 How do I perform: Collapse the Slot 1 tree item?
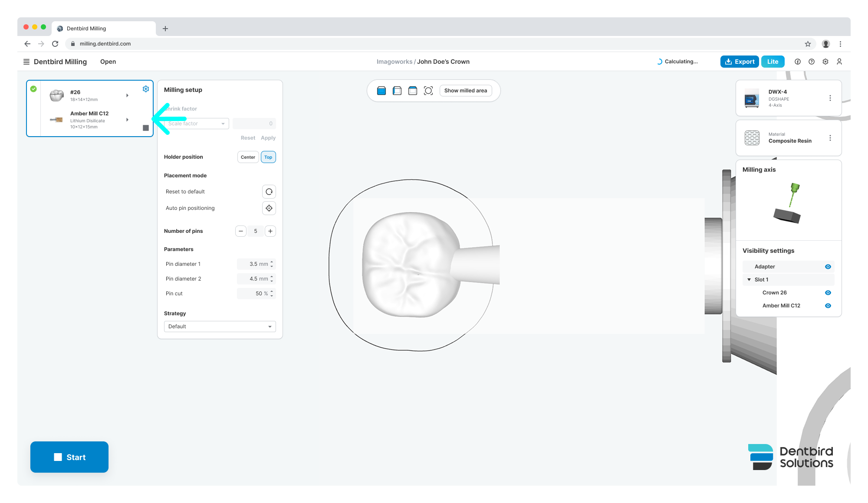[749, 280]
